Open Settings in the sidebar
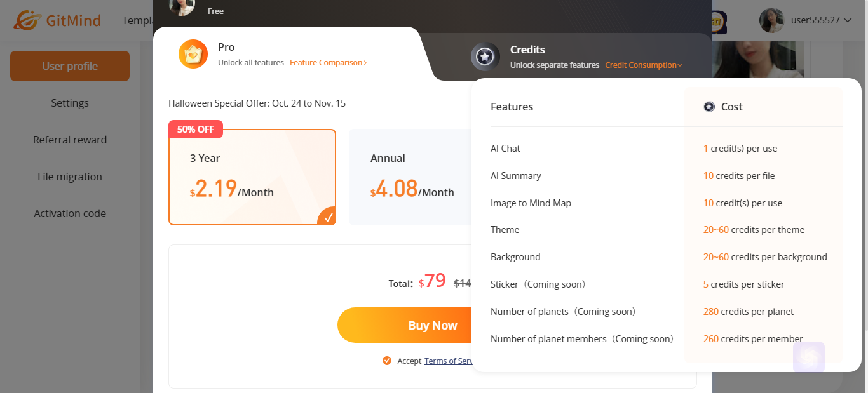This screenshot has width=868, height=393. (x=70, y=103)
